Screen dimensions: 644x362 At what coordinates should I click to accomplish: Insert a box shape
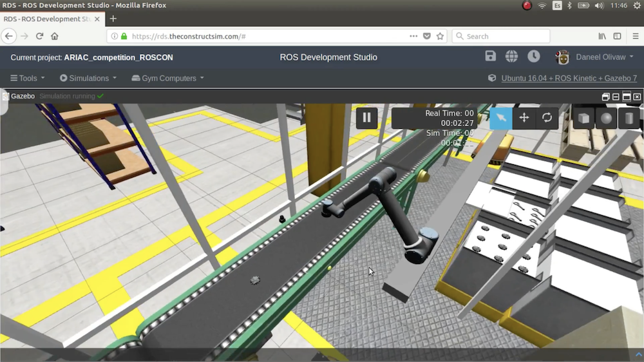[583, 119]
